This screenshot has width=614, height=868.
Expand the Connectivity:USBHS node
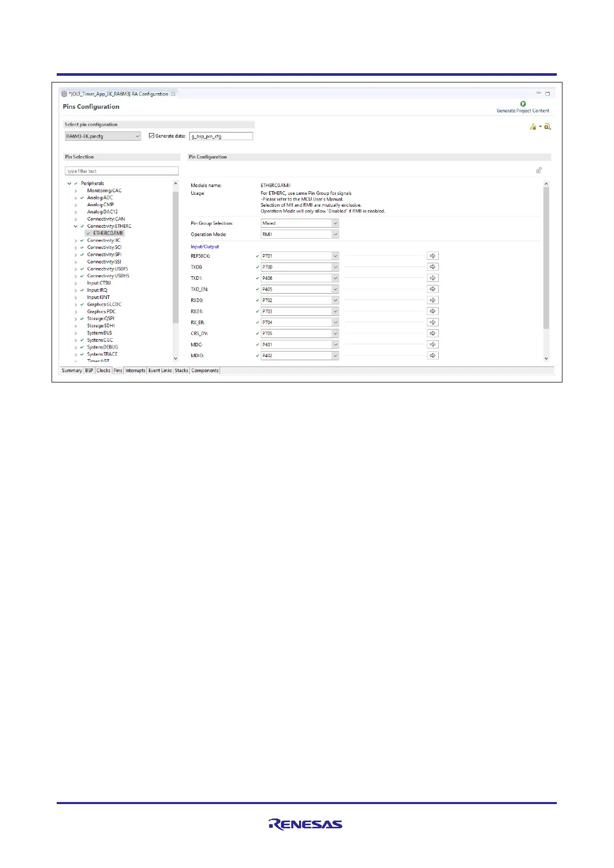click(x=76, y=276)
